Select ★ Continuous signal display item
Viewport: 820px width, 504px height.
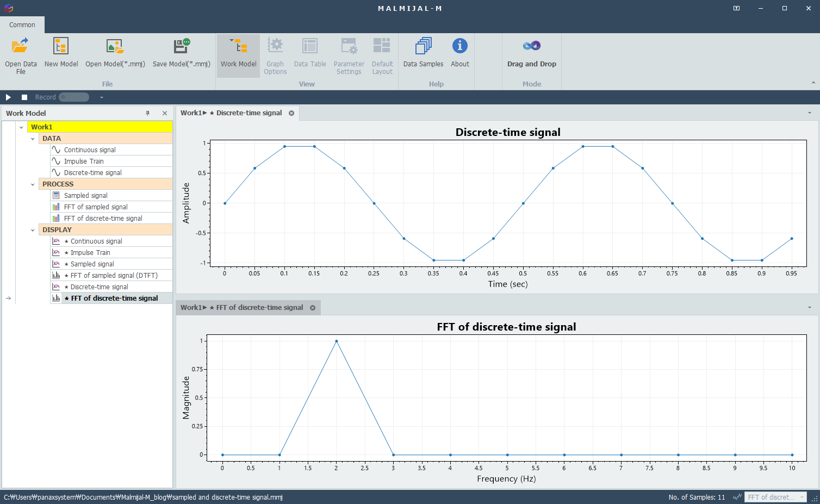tap(111, 241)
